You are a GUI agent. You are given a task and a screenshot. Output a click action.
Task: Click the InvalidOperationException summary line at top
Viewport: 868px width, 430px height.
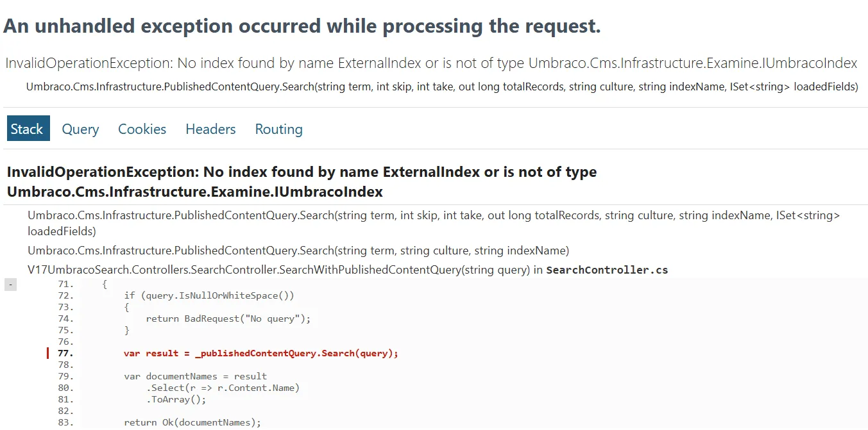click(x=431, y=63)
